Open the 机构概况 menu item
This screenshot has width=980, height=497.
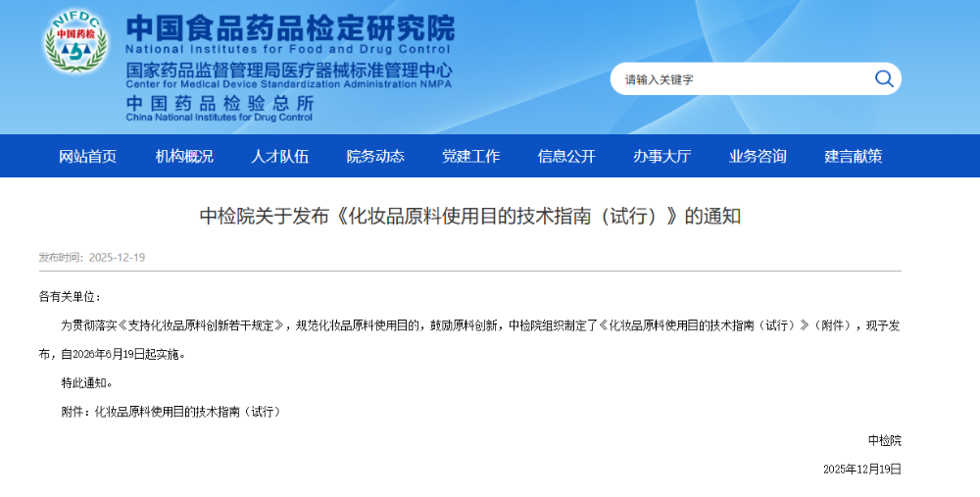click(x=184, y=156)
